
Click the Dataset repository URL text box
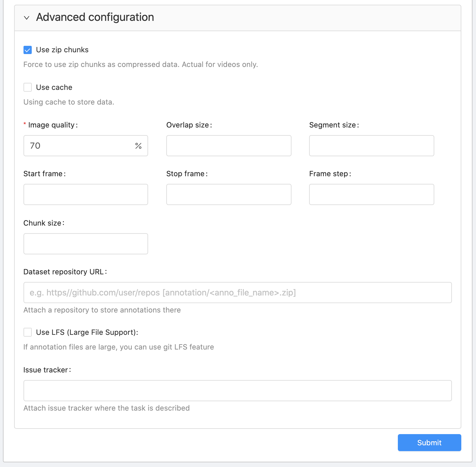237,293
